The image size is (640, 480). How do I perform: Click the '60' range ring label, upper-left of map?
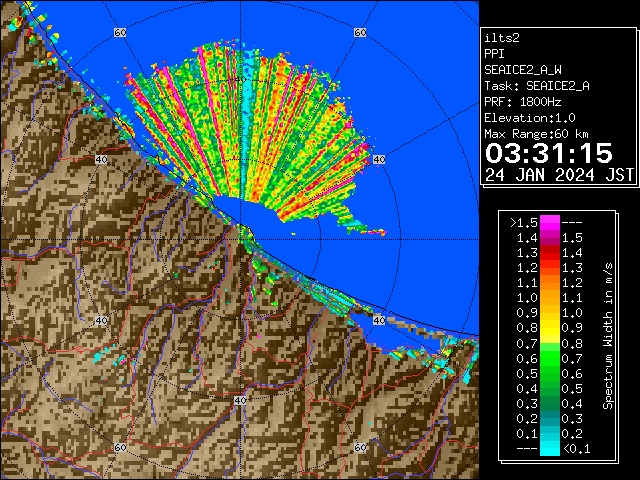(120, 33)
